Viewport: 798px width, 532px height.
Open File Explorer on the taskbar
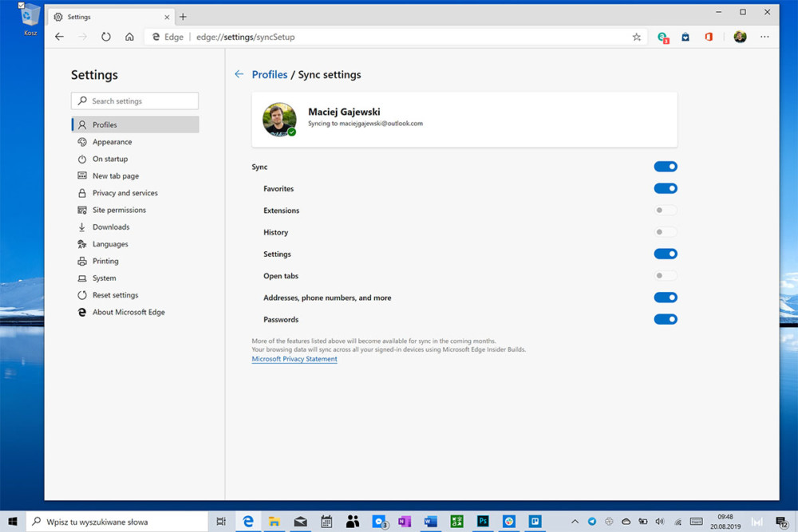coord(275,522)
